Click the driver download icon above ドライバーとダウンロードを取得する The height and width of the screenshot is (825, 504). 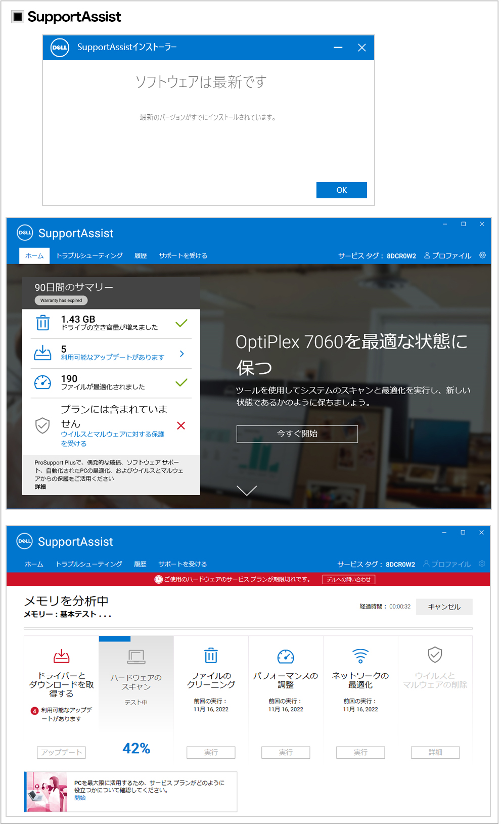(61, 656)
